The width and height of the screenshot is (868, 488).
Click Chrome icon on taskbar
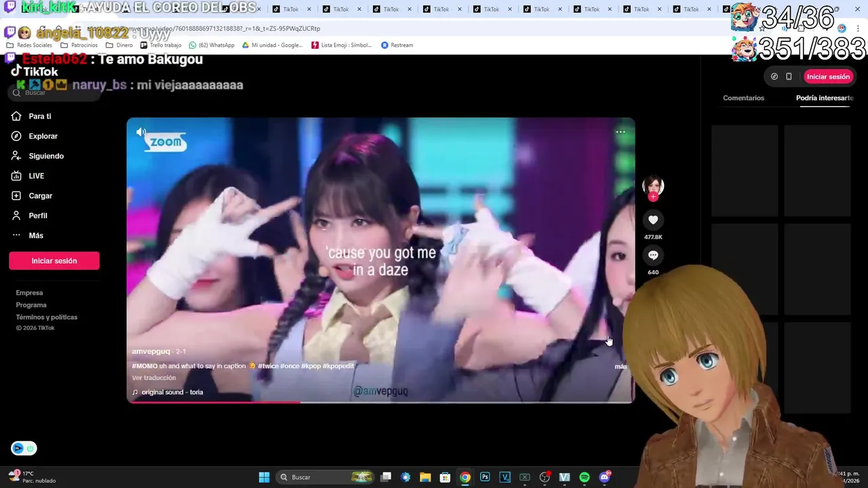pos(465,477)
